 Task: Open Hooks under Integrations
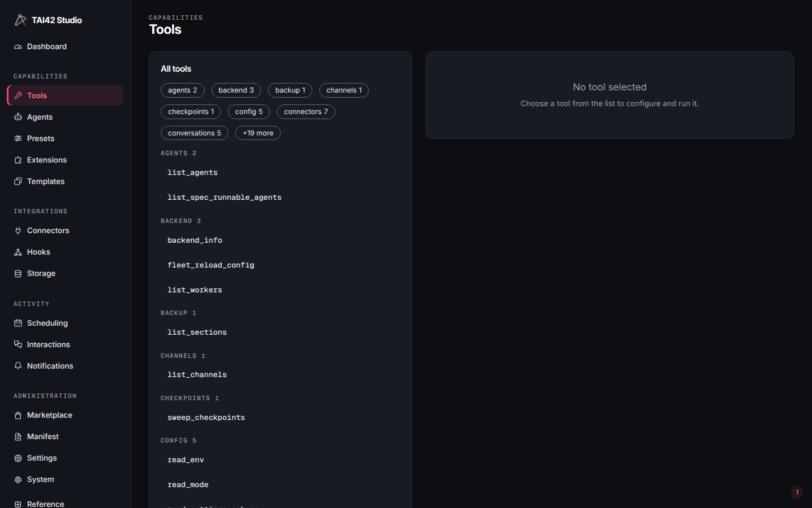[65, 252]
